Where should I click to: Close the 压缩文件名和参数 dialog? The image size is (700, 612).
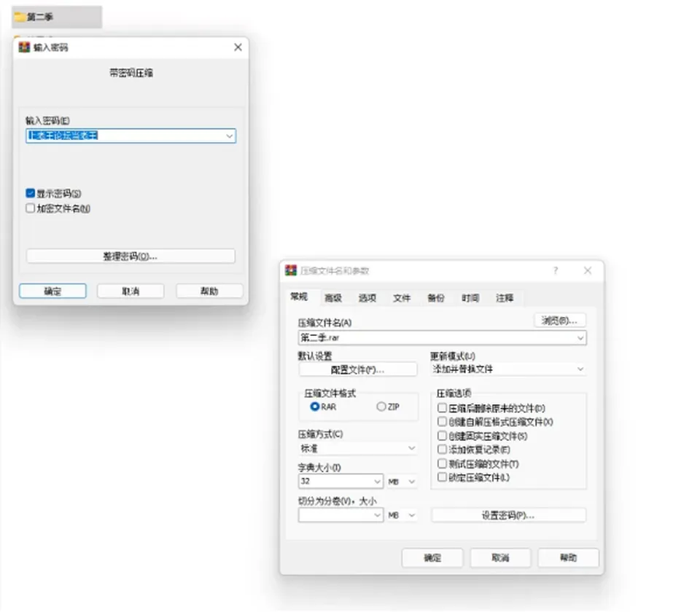point(588,270)
